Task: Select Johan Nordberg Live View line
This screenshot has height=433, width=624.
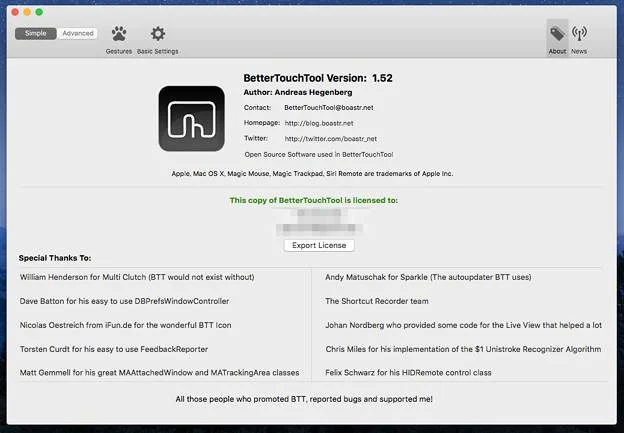Action: click(x=464, y=325)
